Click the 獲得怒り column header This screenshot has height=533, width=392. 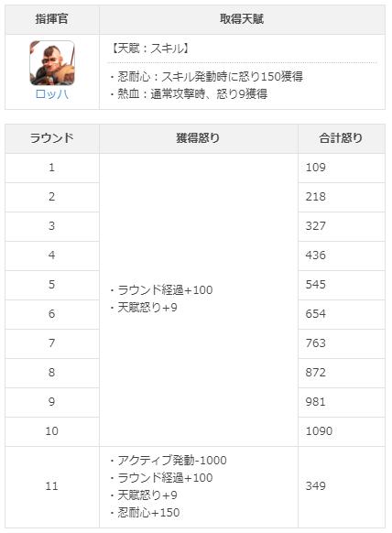point(198,138)
